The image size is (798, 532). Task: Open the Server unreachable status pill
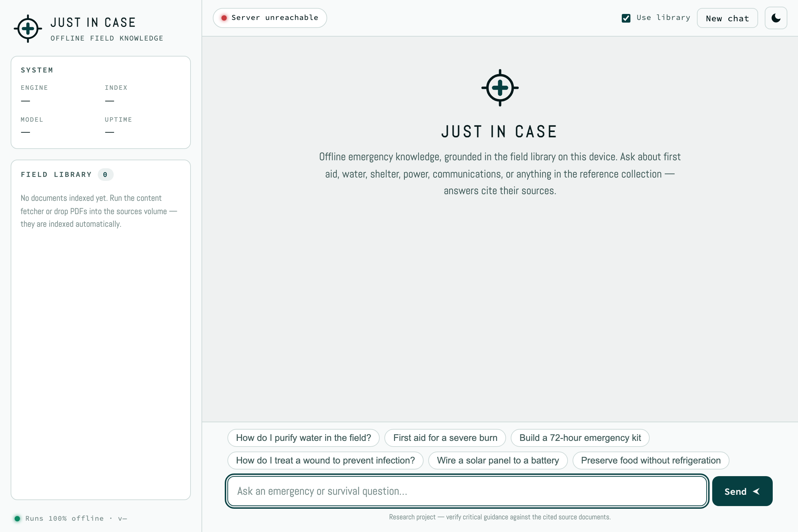coord(270,18)
